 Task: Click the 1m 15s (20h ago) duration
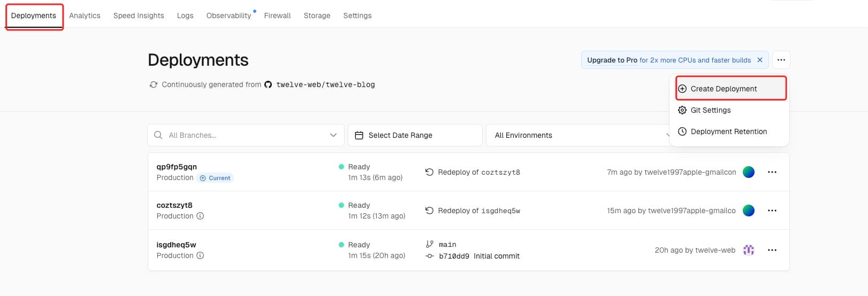click(x=377, y=255)
